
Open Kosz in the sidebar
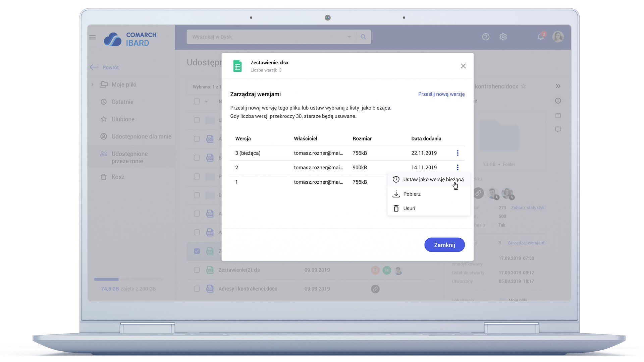[131, 177]
